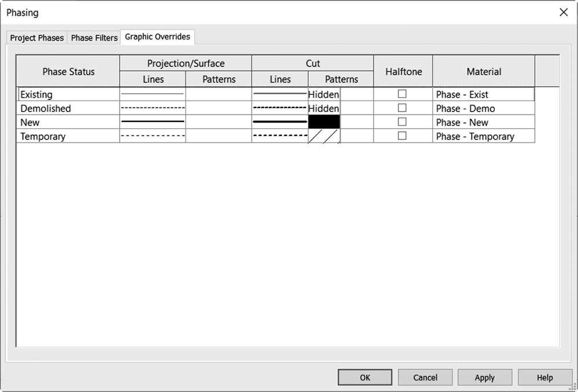Check the Halftone box for New
Viewport: 578px width, 392px height.
tap(402, 121)
